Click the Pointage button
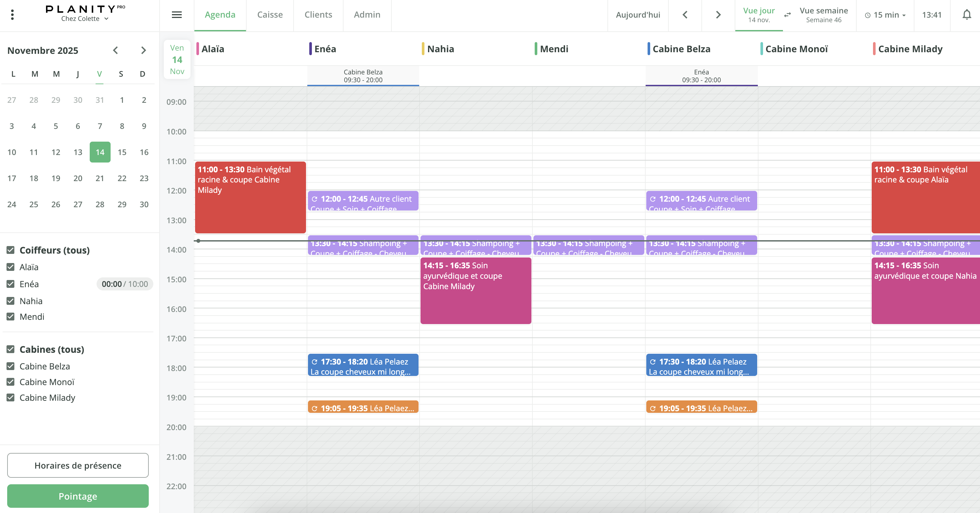980x513 pixels. tap(78, 496)
